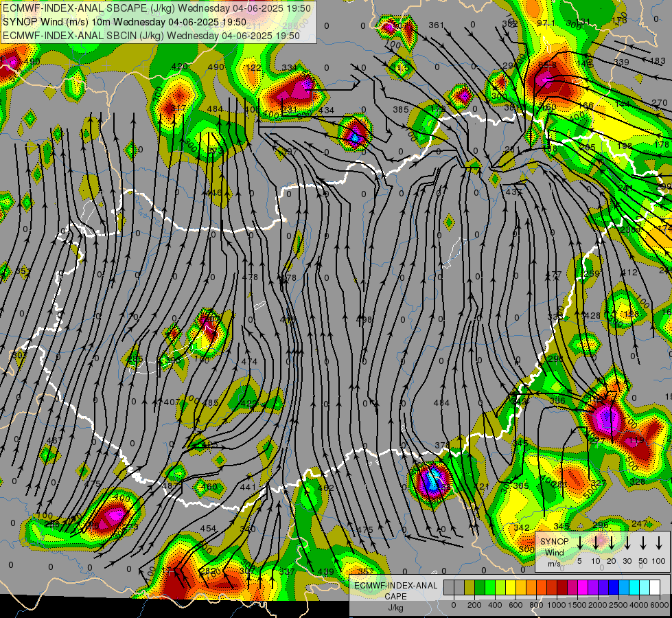The width and height of the screenshot is (672, 618).
Task: Click the ECMWF-INDEX-ANAL SBCIN title line
Action: tap(151, 36)
